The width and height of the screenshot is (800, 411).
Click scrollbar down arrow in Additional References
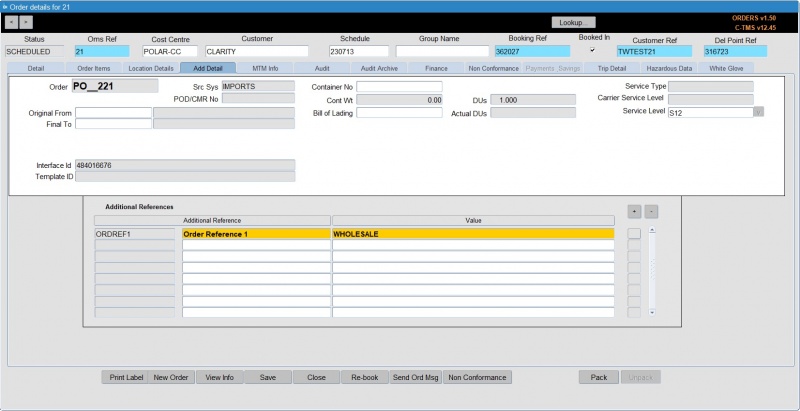click(x=652, y=312)
